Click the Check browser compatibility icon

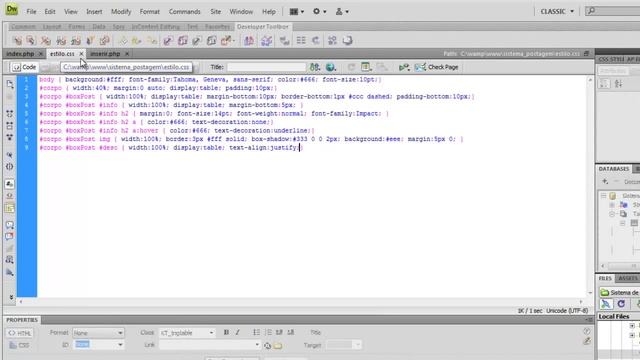404,67
